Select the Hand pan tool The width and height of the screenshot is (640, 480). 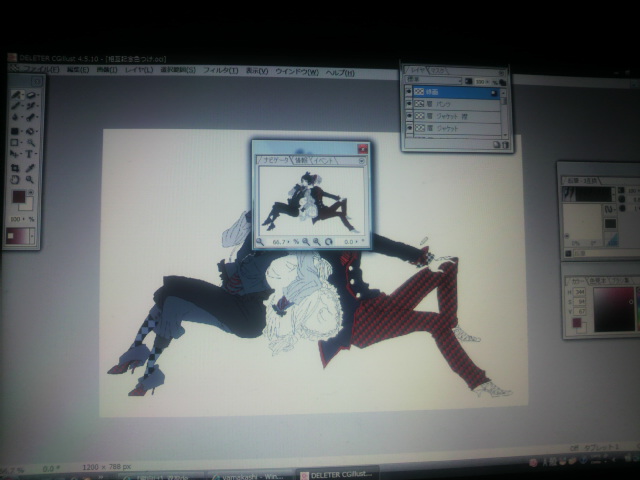coord(15,179)
